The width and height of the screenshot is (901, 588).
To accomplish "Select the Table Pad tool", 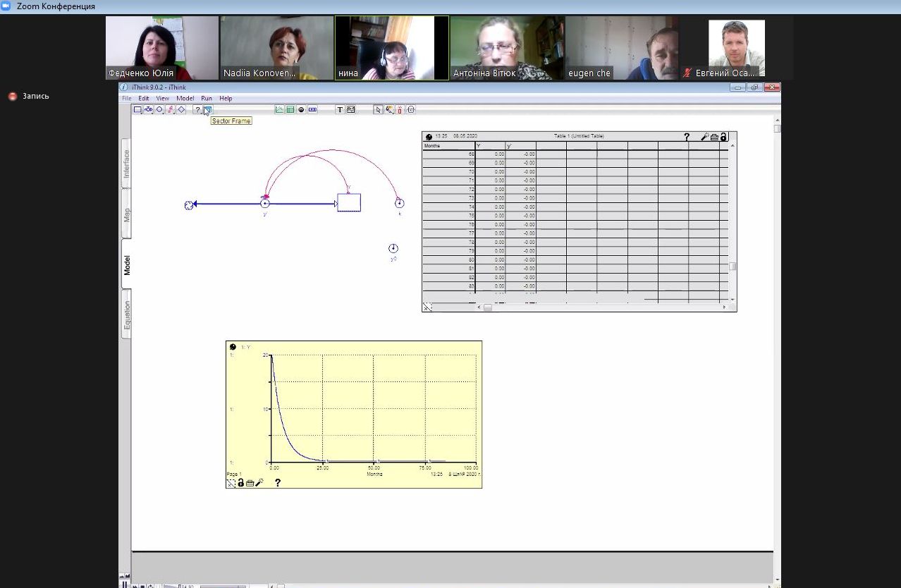I will 290,109.
